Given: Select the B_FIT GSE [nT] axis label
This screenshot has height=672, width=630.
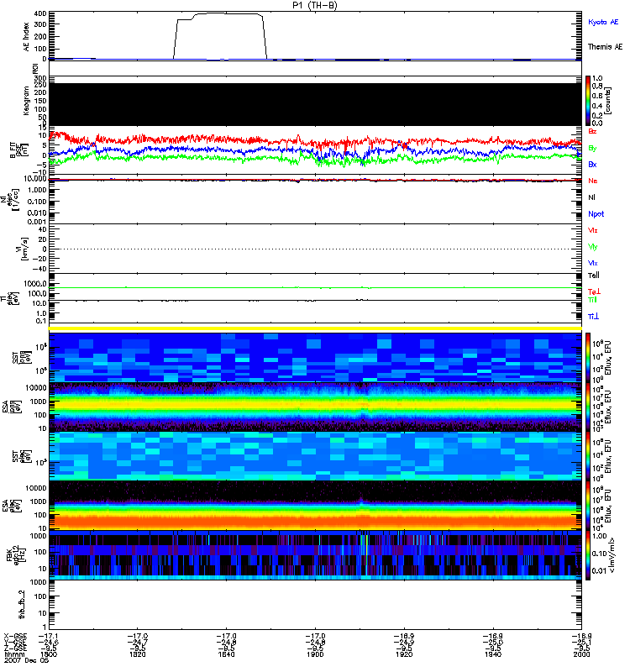Looking at the screenshot, I should pyautogui.click(x=18, y=150).
